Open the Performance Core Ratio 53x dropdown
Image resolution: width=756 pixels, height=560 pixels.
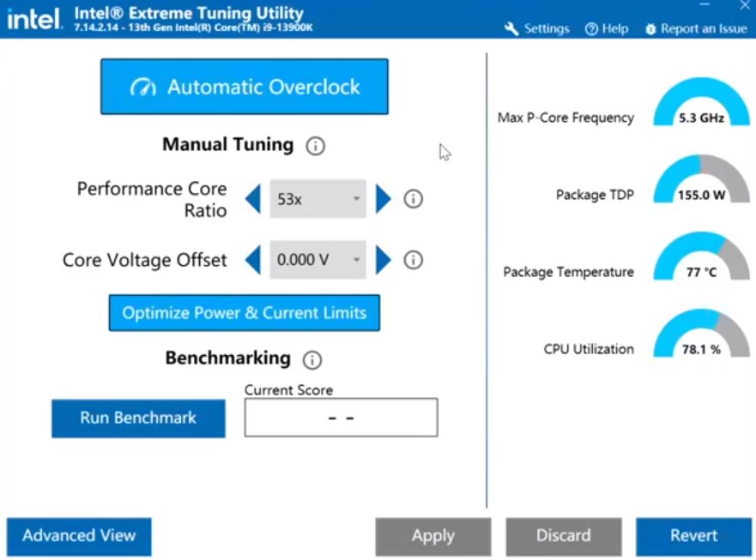pyautogui.click(x=318, y=199)
